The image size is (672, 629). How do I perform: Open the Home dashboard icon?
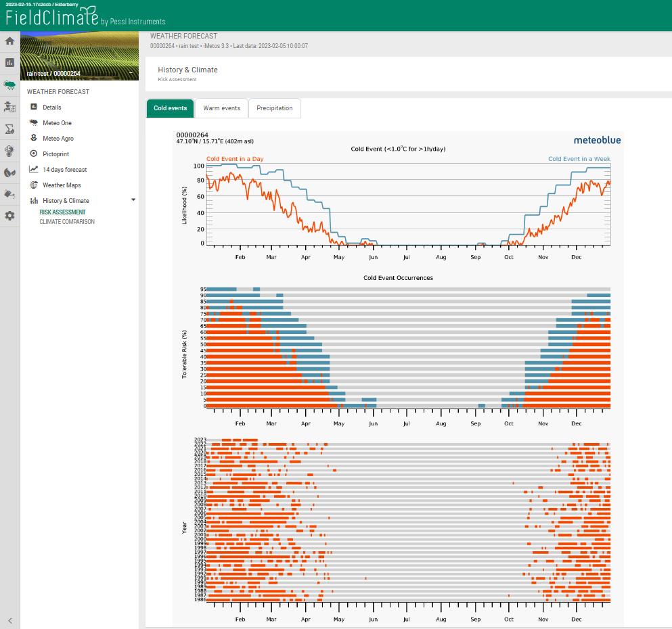(x=9, y=41)
